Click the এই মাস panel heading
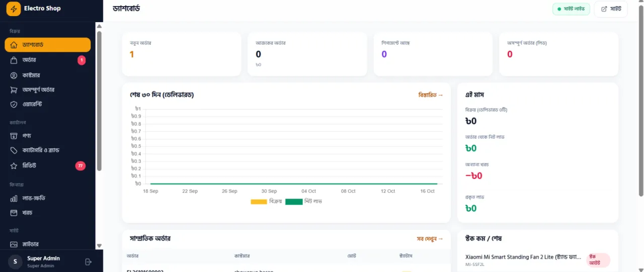 coord(475,95)
